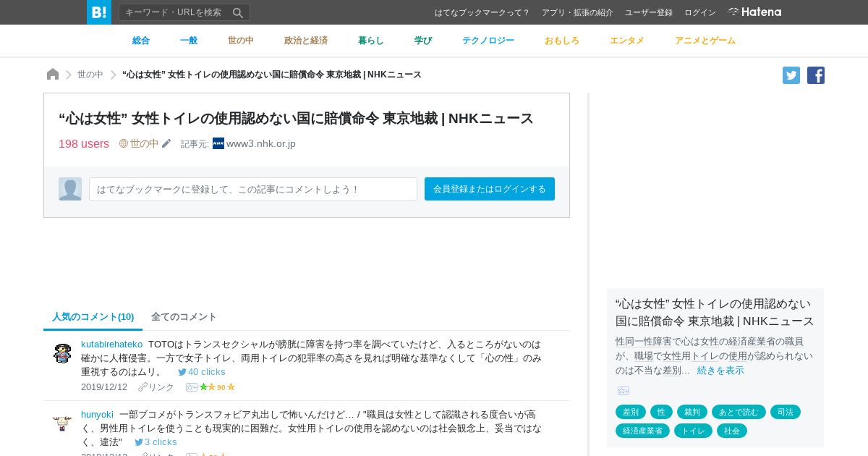Share the article on Twitter
The width and height of the screenshot is (868, 456).
791,75
